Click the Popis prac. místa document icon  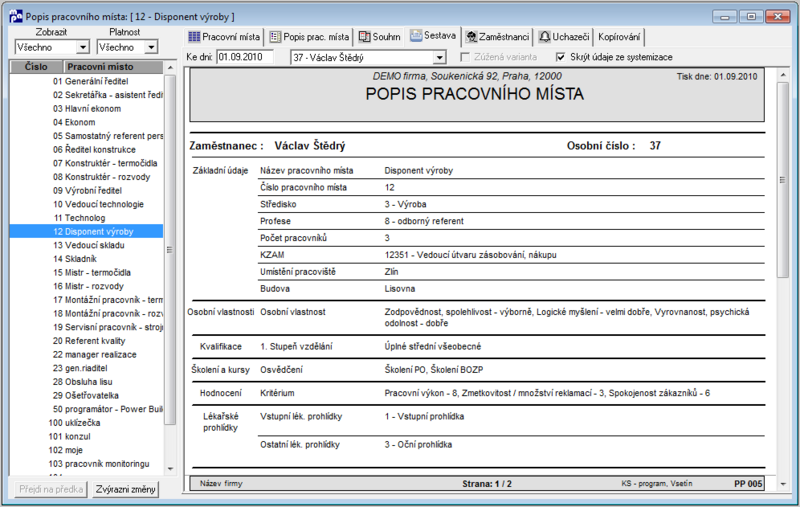point(276,37)
